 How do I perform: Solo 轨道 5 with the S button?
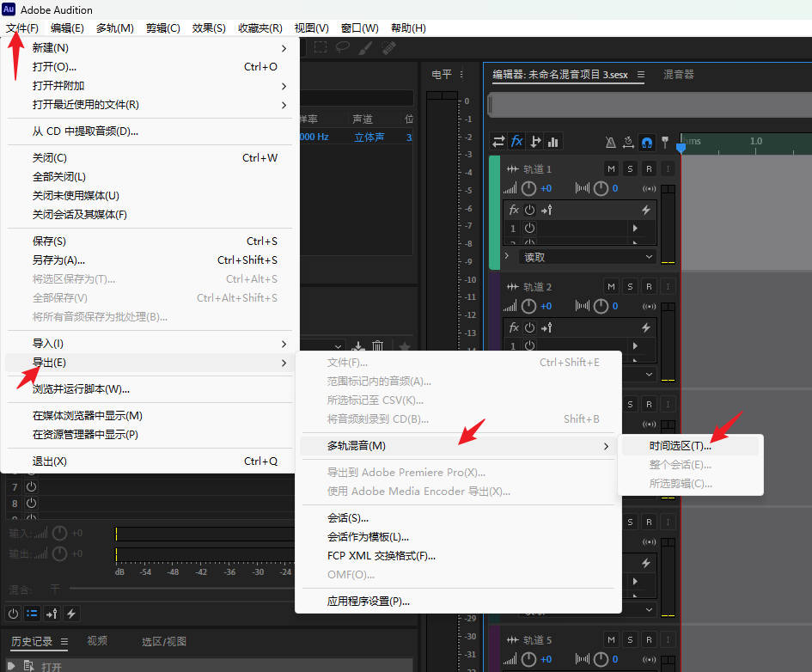click(630, 640)
